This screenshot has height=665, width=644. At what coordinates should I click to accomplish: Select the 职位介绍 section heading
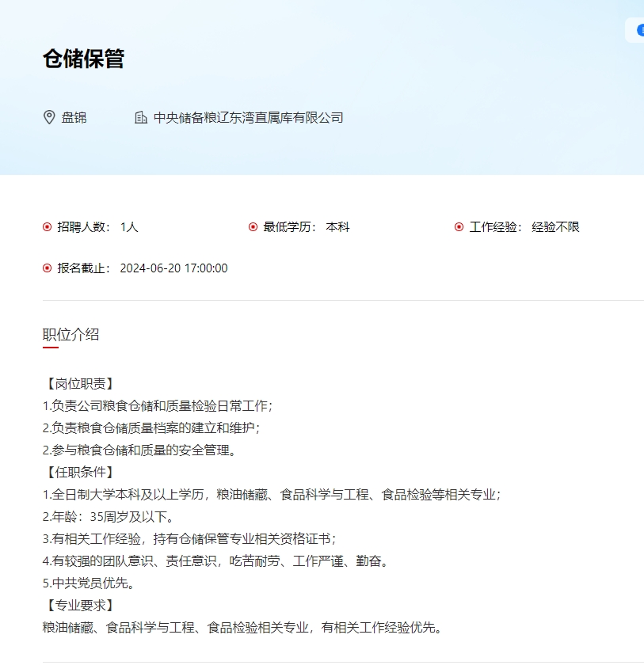(70, 334)
